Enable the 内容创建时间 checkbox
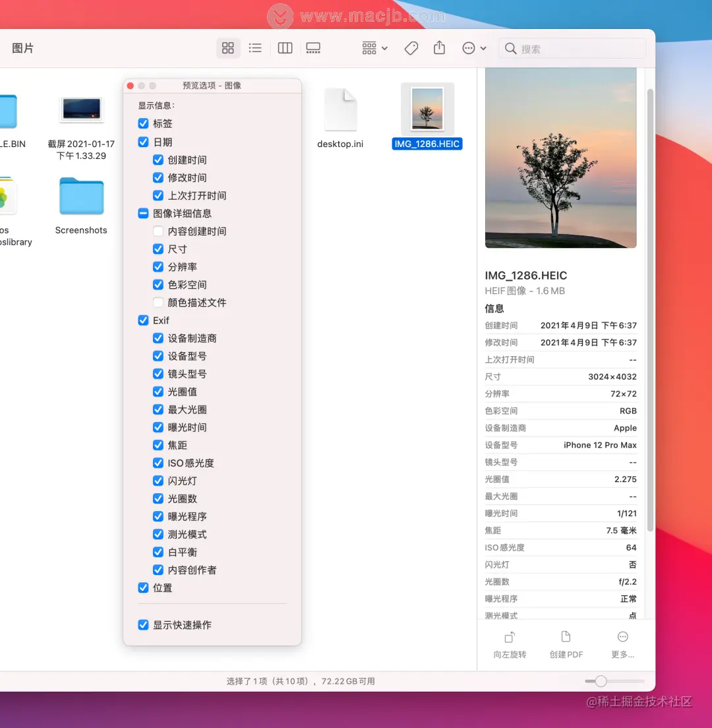This screenshot has width=712, height=728. (158, 231)
